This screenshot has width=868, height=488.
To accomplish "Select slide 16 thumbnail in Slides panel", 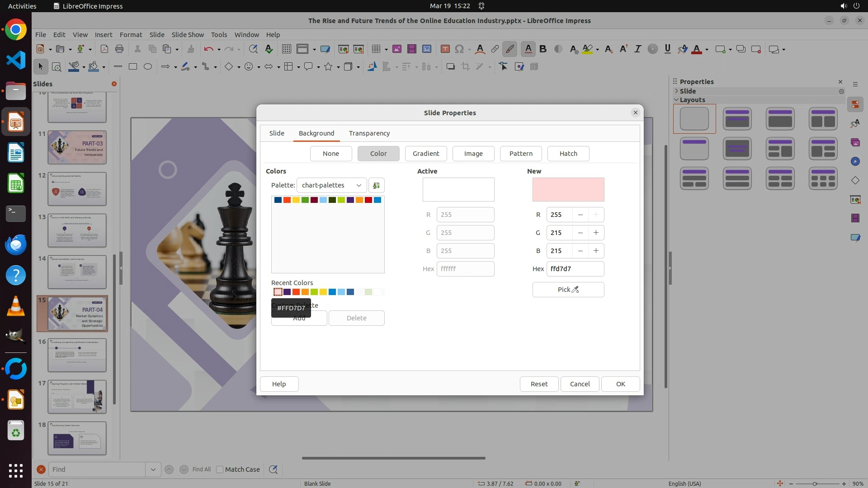I will click(77, 355).
